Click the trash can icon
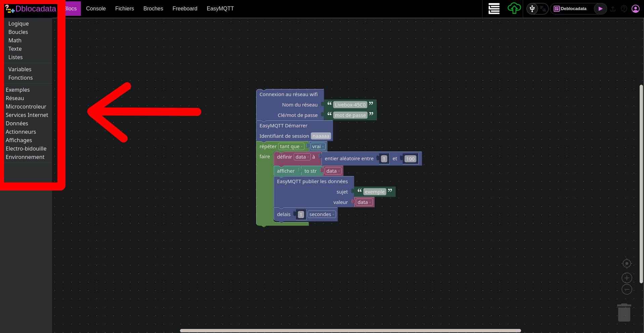 click(624, 313)
